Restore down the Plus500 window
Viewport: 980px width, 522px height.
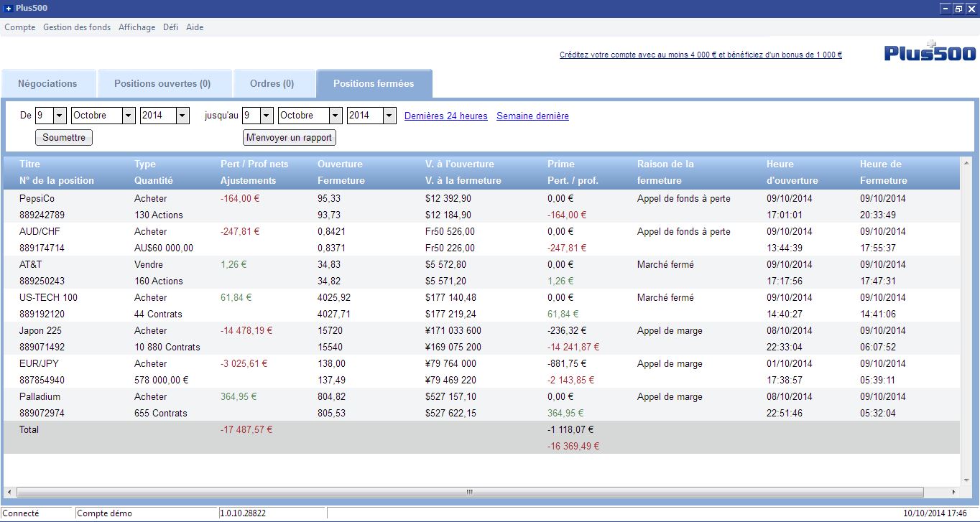[958, 9]
